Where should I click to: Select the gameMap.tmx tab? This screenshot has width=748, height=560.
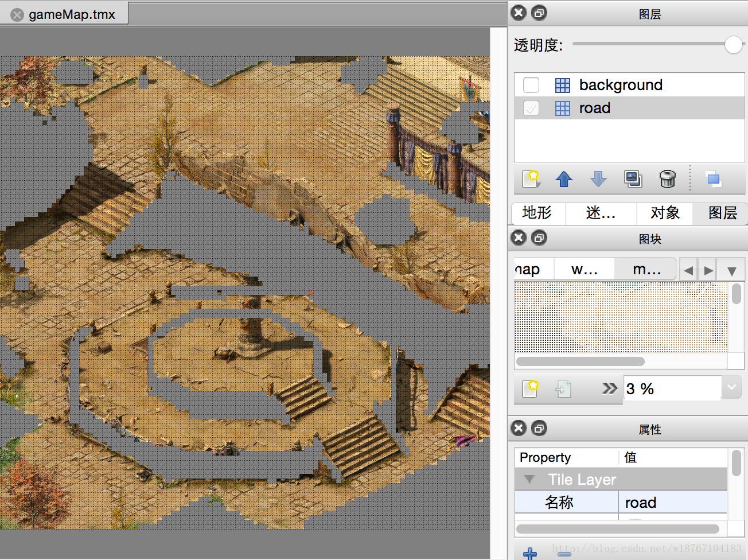point(64,14)
